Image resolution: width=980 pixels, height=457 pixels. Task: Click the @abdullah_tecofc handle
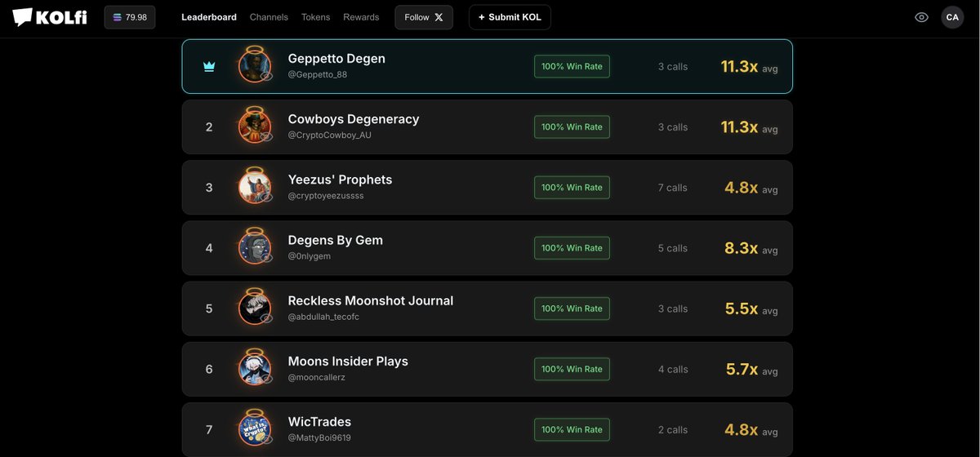coord(323,317)
